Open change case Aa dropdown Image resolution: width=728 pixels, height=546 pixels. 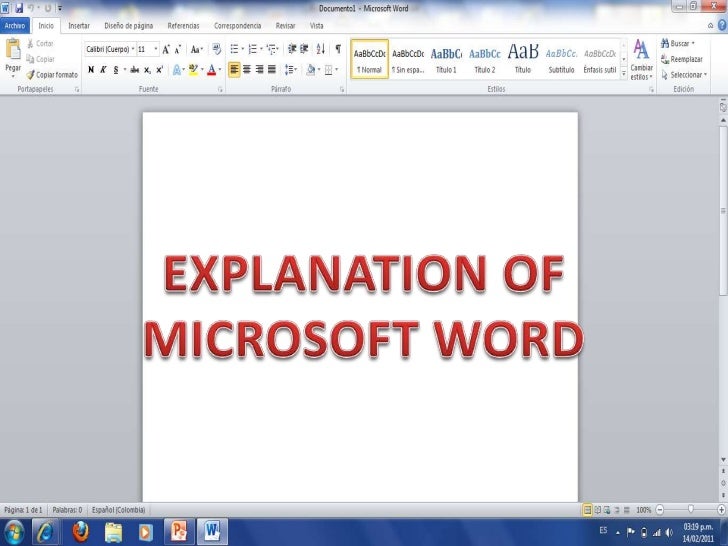(x=197, y=49)
